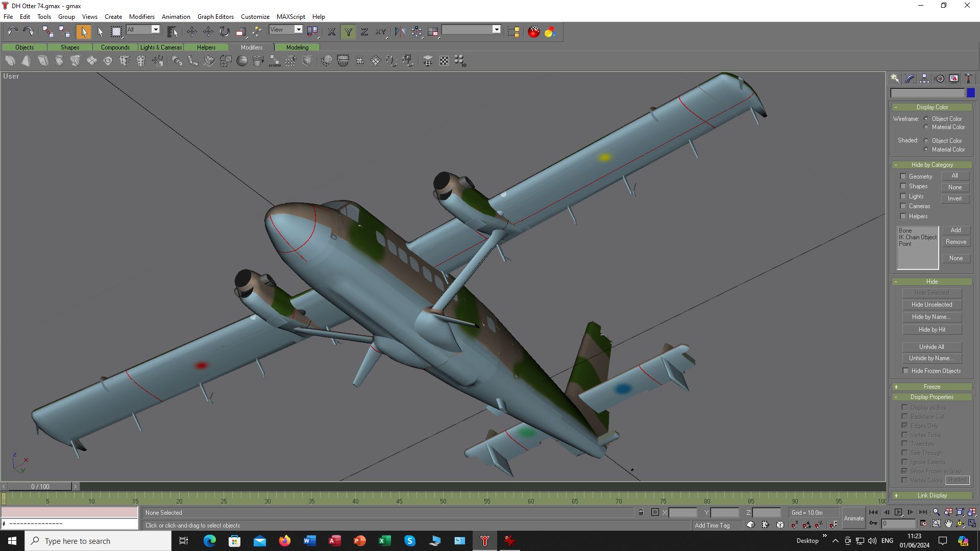Image resolution: width=980 pixels, height=551 pixels.
Task: Select the Pan view hand icon
Action: tap(948, 523)
